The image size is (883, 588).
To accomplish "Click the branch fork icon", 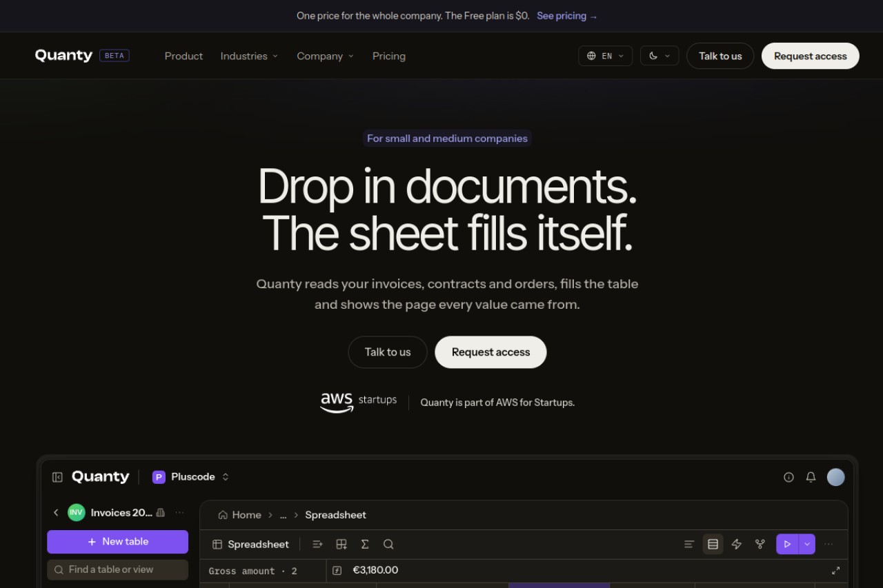I will coord(760,545).
